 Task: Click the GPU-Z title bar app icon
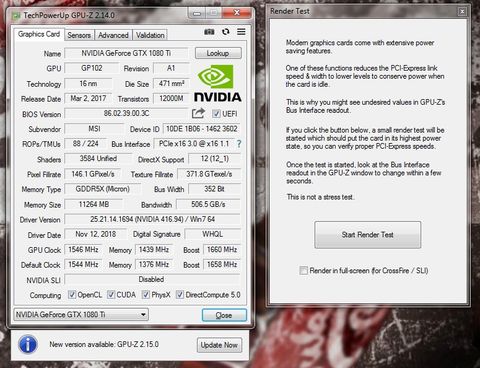[x=16, y=15]
